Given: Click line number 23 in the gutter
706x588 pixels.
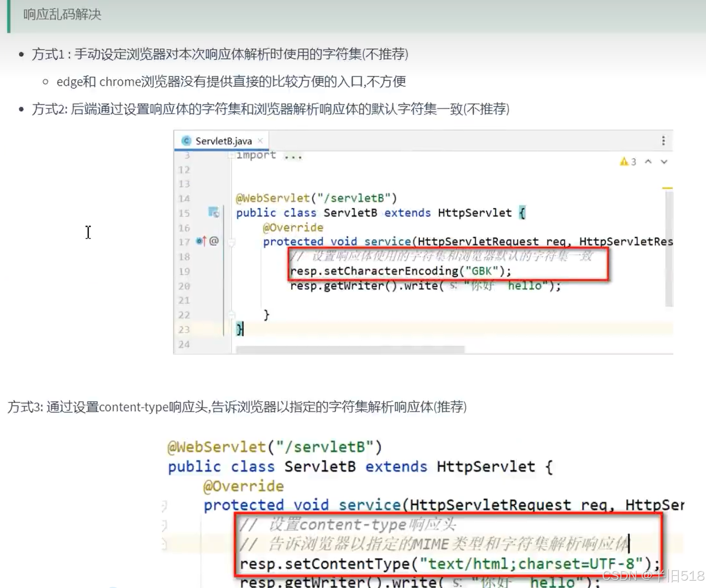Looking at the screenshot, I should [x=184, y=329].
